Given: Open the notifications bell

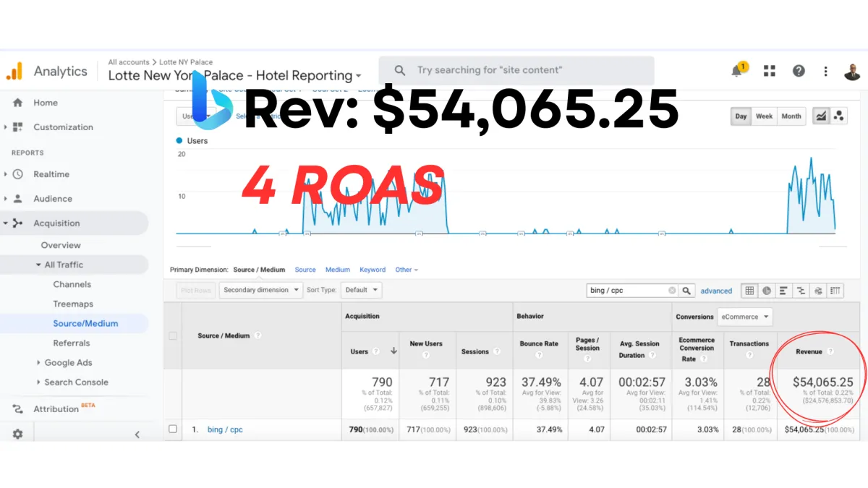Looking at the screenshot, I should 737,71.
